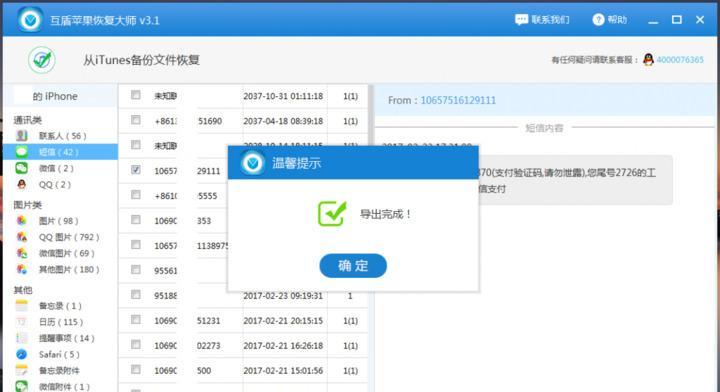Select the QQ (2) penguin icon

pos(22,185)
